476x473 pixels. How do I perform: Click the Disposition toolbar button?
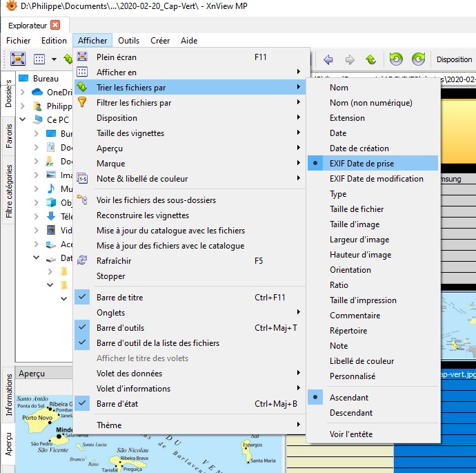click(x=454, y=59)
